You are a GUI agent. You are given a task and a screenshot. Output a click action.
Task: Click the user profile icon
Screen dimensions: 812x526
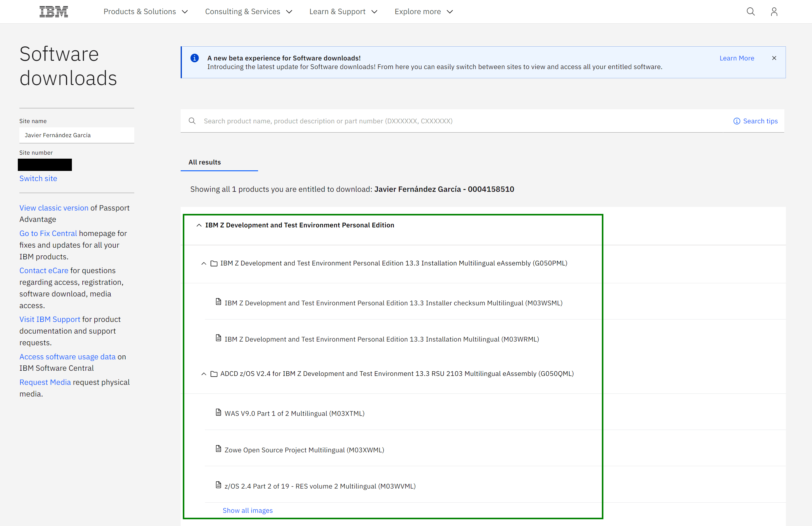[x=774, y=12]
